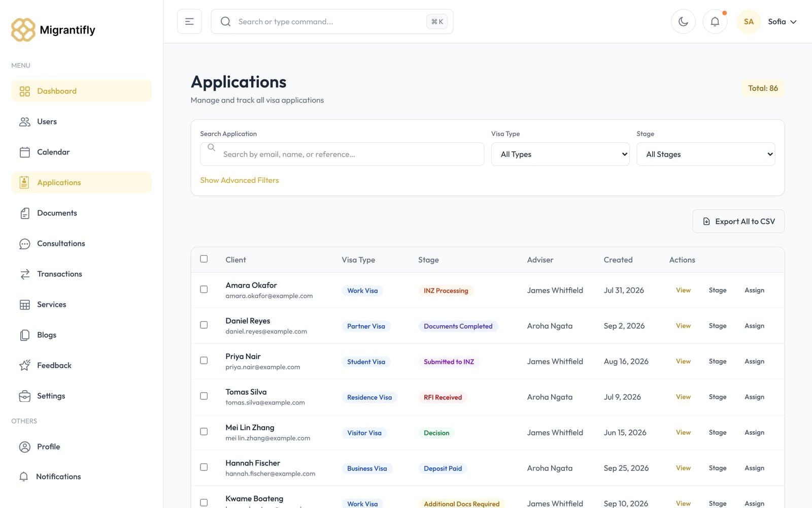The height and width of the screenshot is (508, 812).
Task: Open Transactions menu item
Action: pos(81,274)
